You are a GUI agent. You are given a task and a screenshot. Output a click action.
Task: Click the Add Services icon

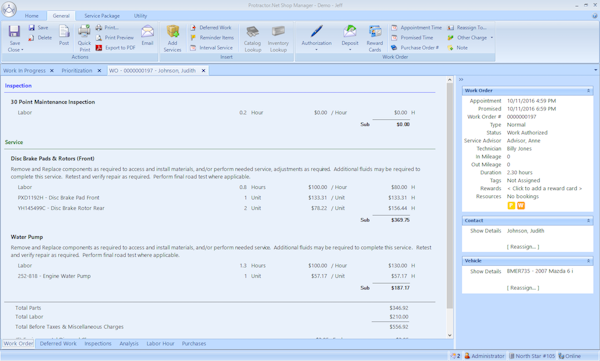173,31
